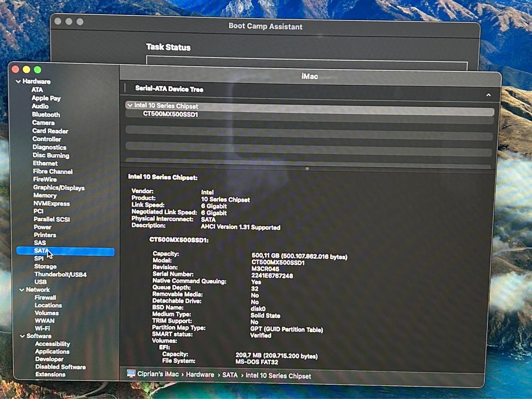Click the GPT (GUID Partition Table) value
Image resolution: width=532 pixels, height=399 pixels.
pos(287,329)
